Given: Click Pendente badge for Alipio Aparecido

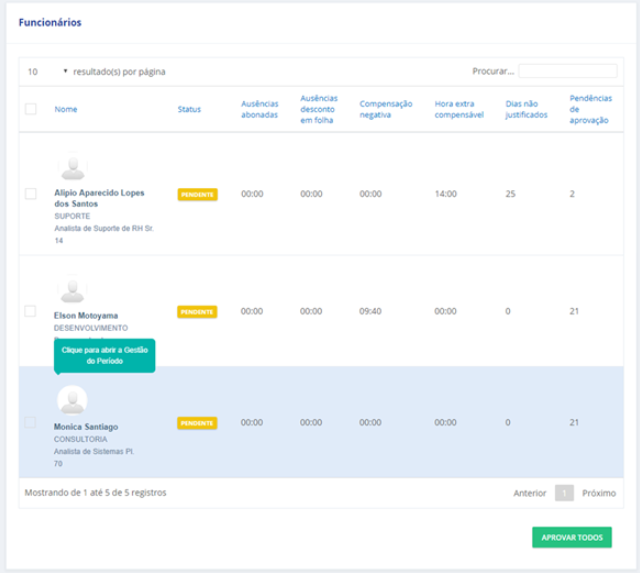Looking at the screenshot, I should coord(197,194).
